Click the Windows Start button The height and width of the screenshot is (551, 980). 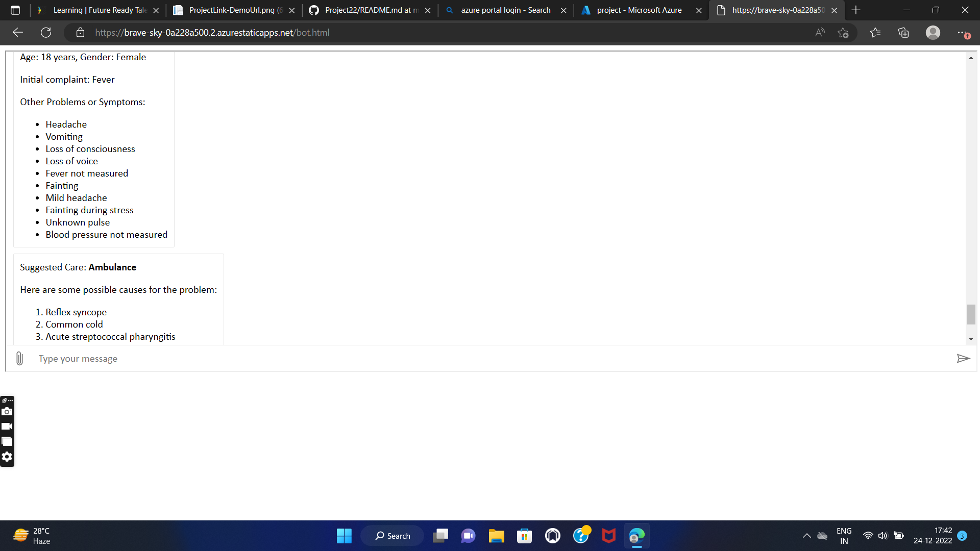(x=344, y=536)
